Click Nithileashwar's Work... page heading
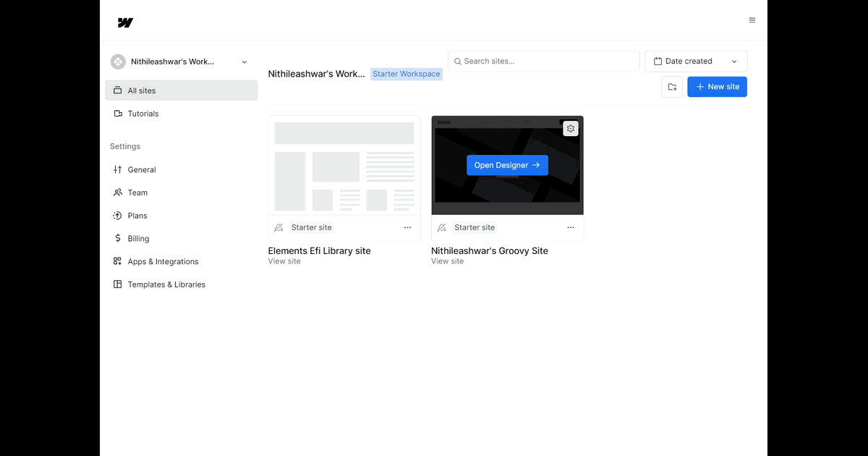 pos(317,74)
